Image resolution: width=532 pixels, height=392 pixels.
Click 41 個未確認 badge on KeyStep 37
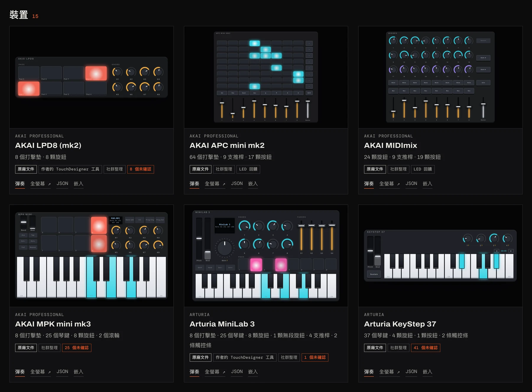click(426, 348)
